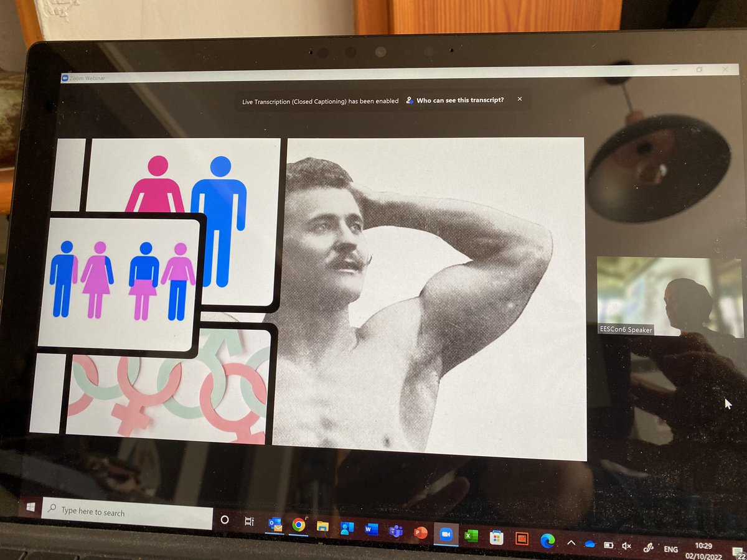
Task: Select the active Zoom taskbar icon
Action: tap(446, 534)
